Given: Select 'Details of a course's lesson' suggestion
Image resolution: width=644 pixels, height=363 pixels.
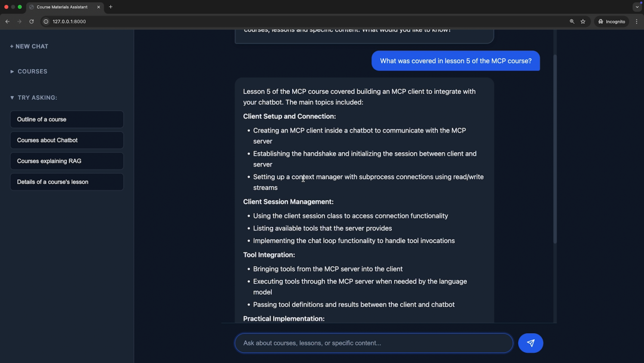Looking at the screenshot, I should point(67,182).
